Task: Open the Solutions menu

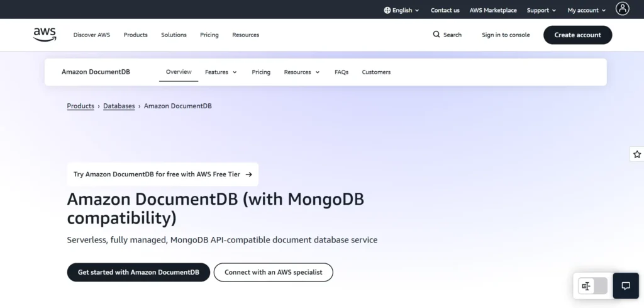Action: [x=174, y=35]
